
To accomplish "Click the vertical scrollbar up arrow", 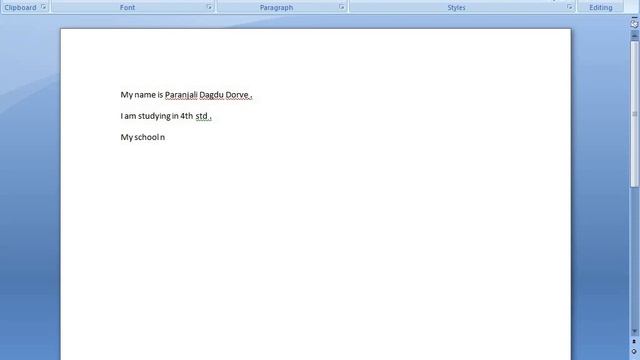I will click(634, 36).
